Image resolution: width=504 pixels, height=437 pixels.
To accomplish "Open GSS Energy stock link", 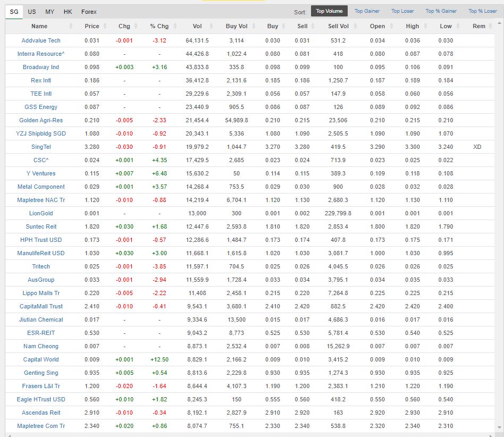I will coord(41,107).
